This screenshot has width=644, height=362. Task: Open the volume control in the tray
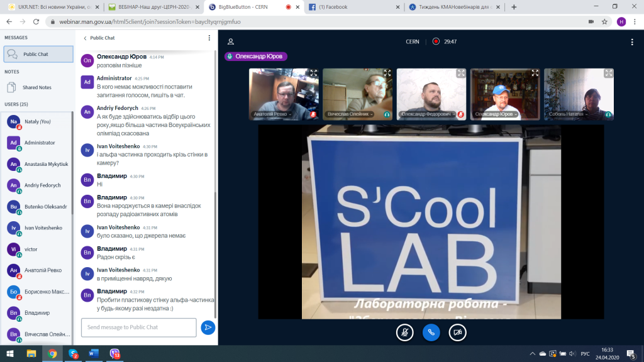pos(572,353)
